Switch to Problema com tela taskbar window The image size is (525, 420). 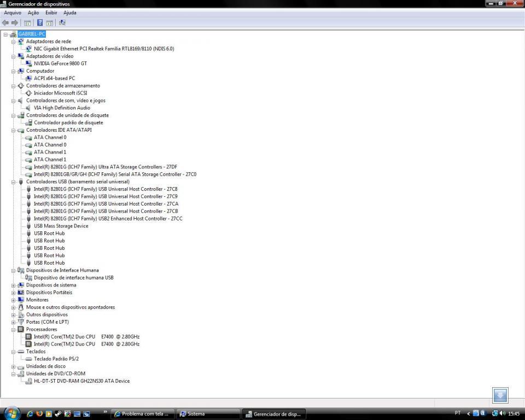[x=143, y=414]
